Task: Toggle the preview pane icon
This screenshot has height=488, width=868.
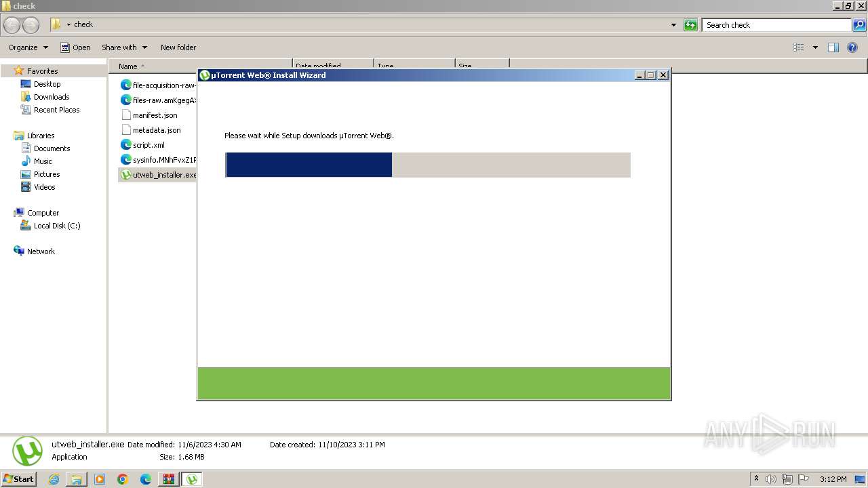Action: coord(833,47)
